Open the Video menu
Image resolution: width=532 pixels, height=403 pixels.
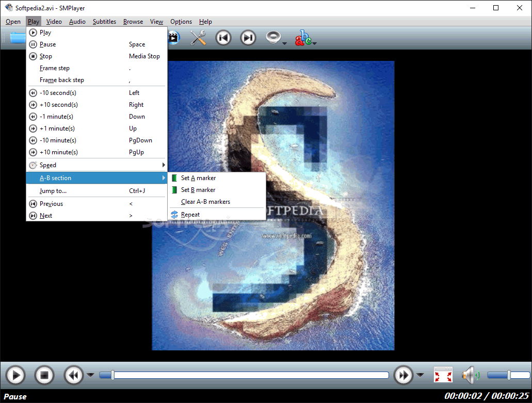[54, 22]
